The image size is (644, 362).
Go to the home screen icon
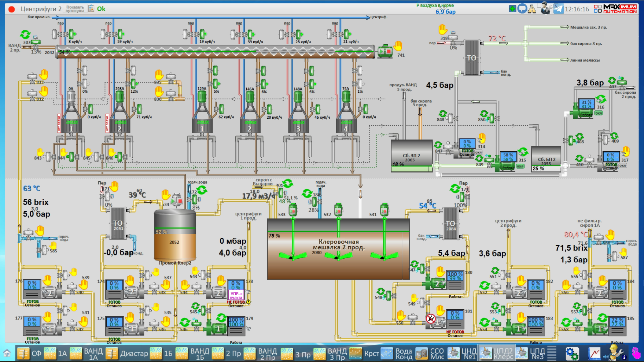(7, 354)
